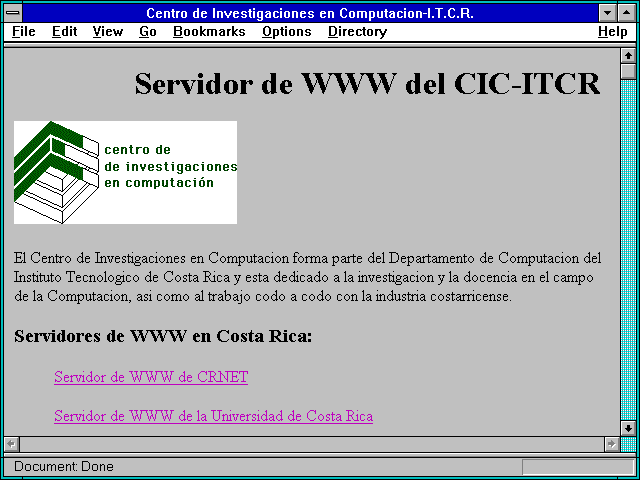Open the Directory menu
Viewport: 640px width, 480px height.
(x=357, y=32)
